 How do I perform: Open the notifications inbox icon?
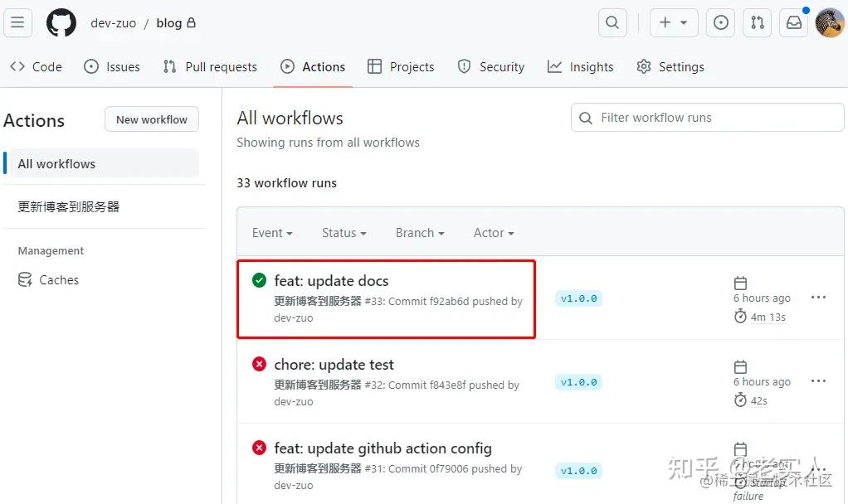792,22
